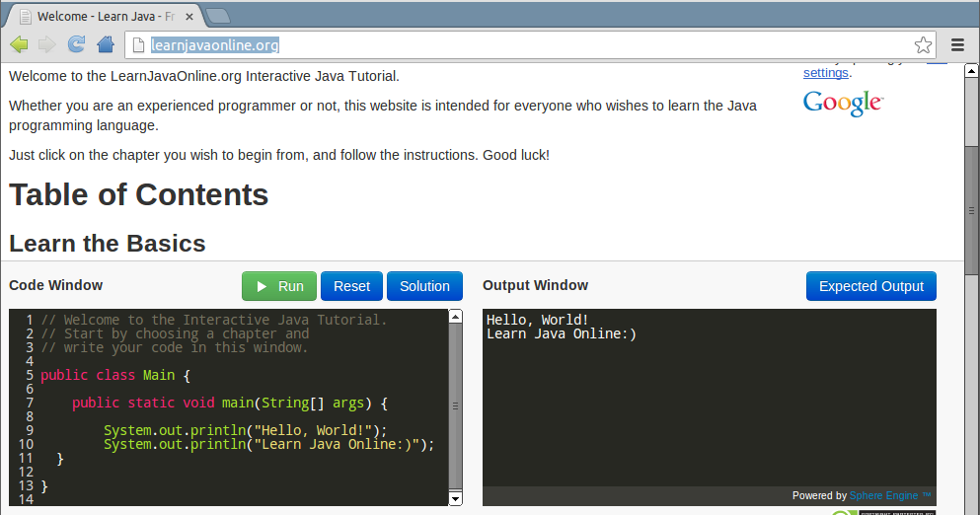Click line number 14 in code editor
980x515 pixels.
coord(26,499)
